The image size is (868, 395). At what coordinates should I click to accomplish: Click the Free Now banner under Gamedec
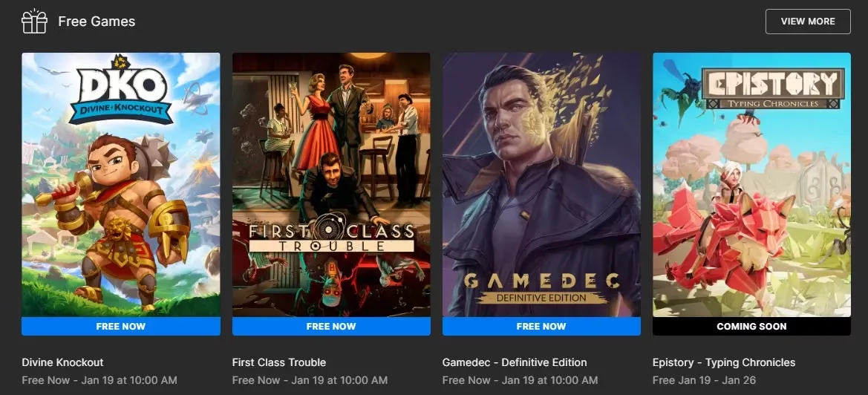(x=541, y=327)
